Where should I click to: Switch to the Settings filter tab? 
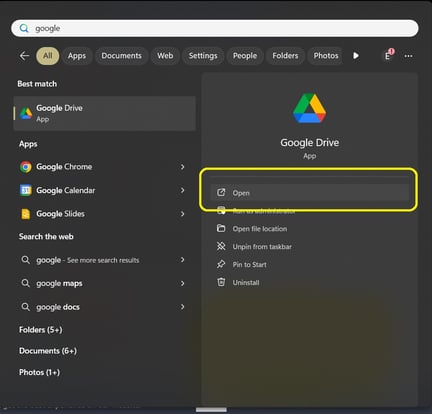point(203,56)
